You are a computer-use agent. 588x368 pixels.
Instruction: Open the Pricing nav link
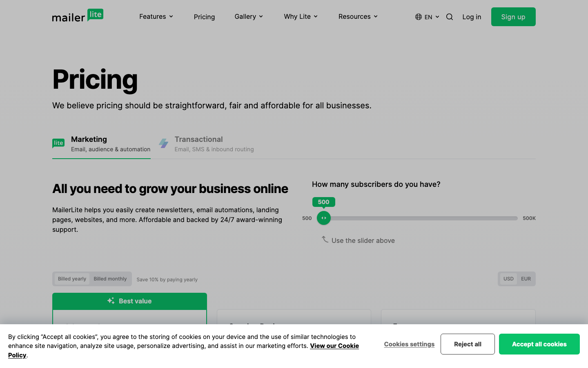pyautogui.click(x=204, y=17)
